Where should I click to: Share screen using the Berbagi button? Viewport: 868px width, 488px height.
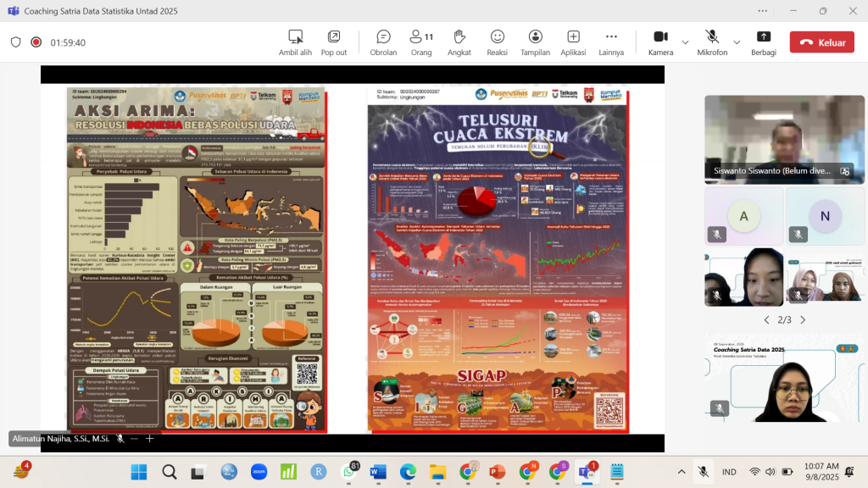point(763,42)
